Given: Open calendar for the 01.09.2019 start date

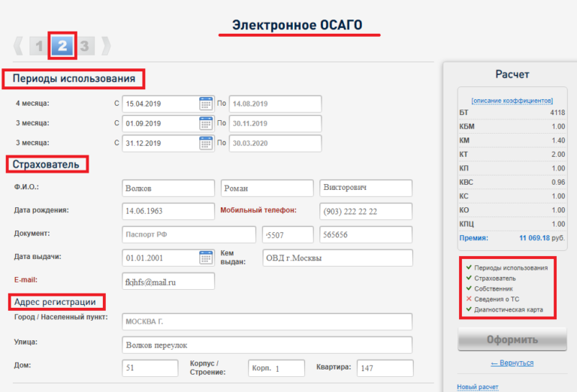Looking at the screenshot, I should coord(206,123).
